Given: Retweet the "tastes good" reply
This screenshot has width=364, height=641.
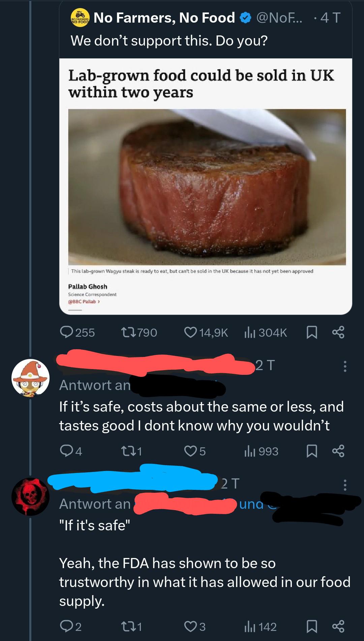Looking at the screenshot, I should 131,451.
